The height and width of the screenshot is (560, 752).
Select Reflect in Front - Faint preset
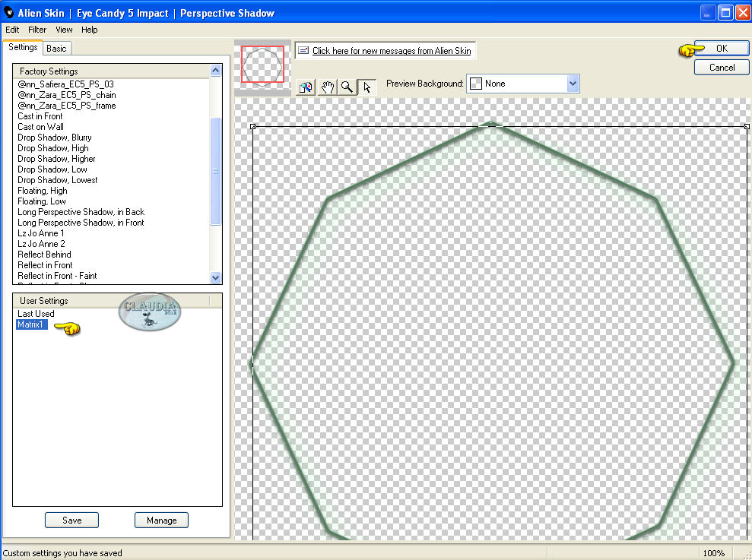(57, 276)
